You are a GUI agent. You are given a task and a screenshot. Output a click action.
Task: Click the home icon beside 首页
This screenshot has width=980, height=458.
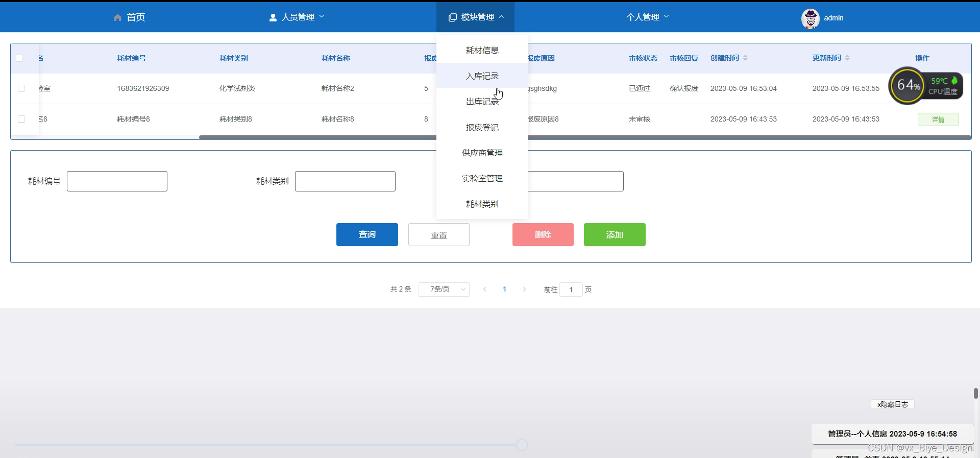click(117, 17)
